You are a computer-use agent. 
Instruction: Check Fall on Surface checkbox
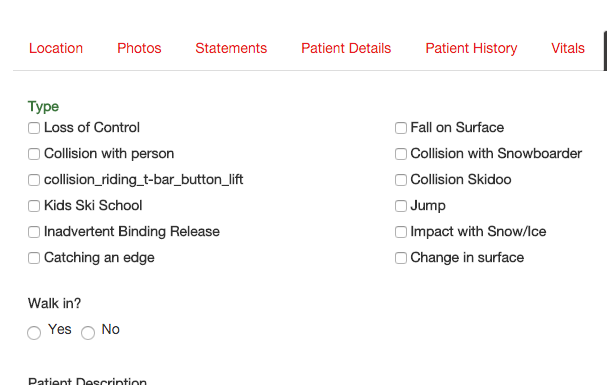coord(401,128)
